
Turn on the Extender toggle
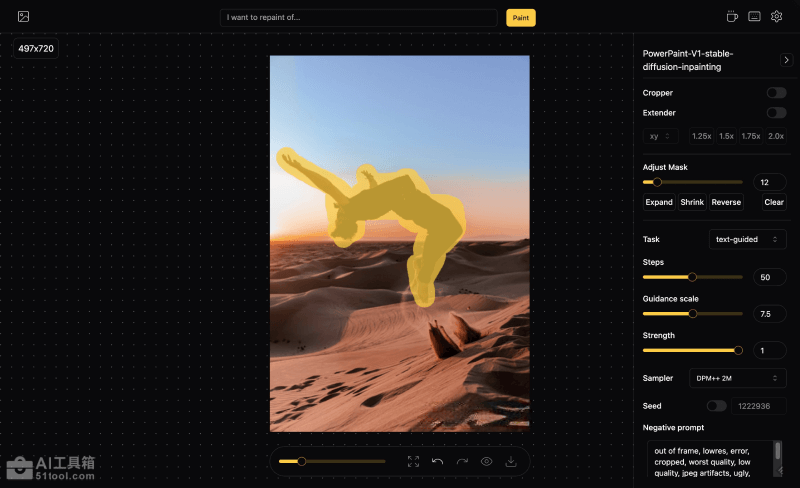pos(776,113)
